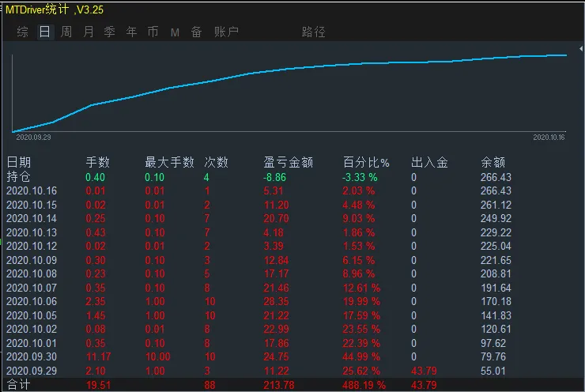Screen dimensions: 585x392
Task: Click the 百分比% column header
Action: click(x=366, y=163)
